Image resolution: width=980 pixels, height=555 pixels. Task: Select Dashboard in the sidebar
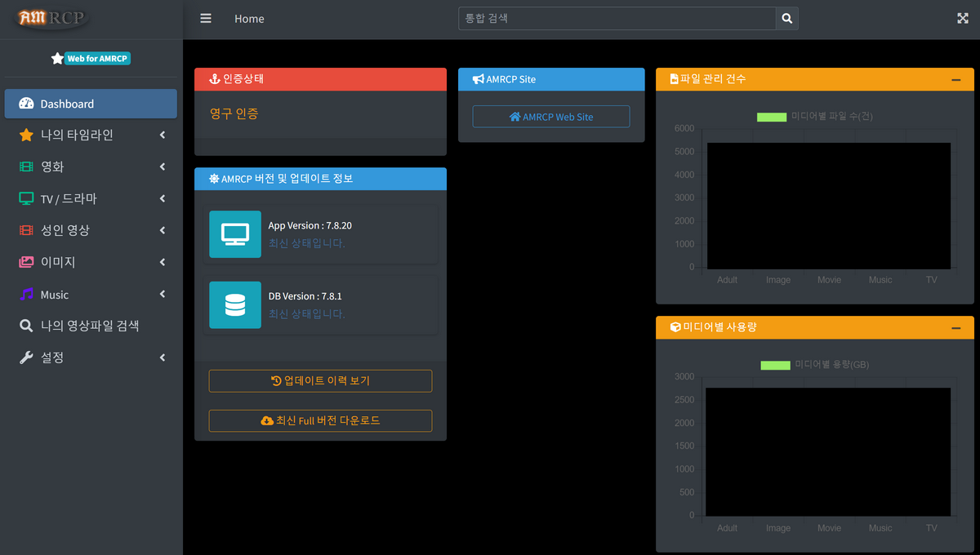point(91,104)
